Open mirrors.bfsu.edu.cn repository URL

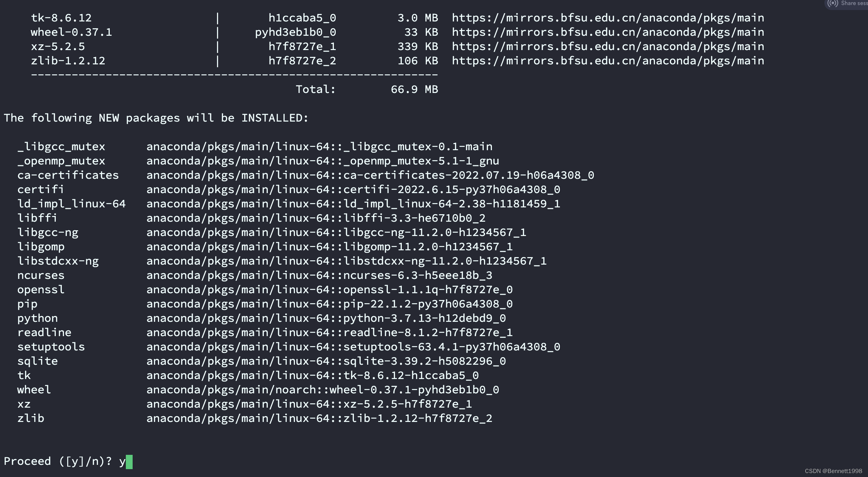click(x=608, y=17)
